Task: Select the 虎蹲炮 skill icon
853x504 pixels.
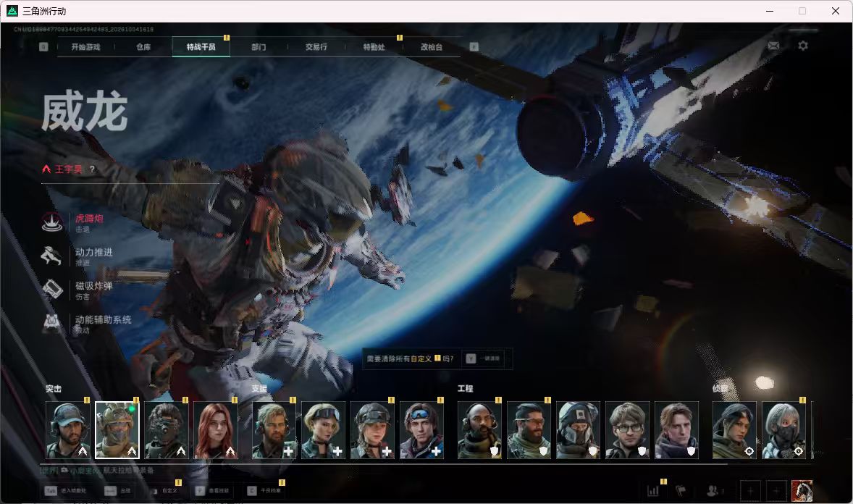Action: (52, 222)
